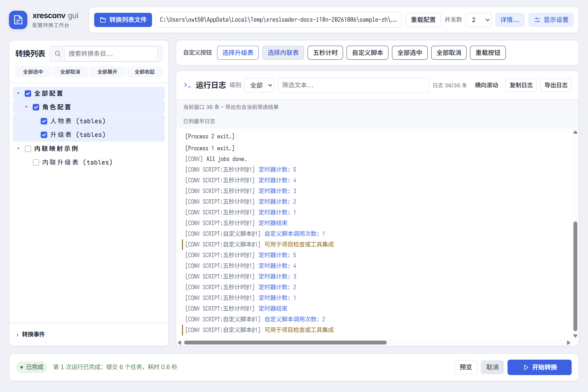Click the 筛选文本 log filter field
The width and height of the screenshot is (588, 392).
click(353, 86)
